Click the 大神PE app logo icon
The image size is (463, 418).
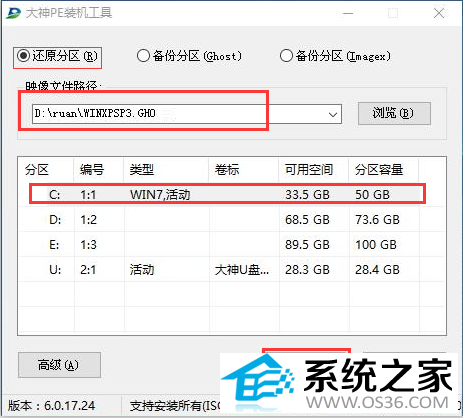tap(13, 13)
